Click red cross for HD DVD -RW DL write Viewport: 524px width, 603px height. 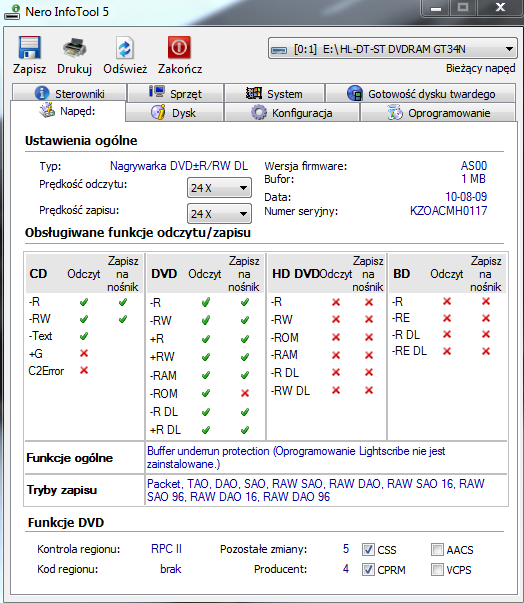[369, 390]
